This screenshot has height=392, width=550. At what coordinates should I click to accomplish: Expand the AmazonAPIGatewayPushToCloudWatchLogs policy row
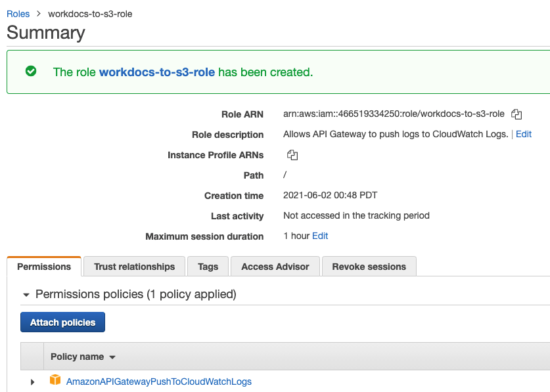pyautogui.click(x=32, y=381)
